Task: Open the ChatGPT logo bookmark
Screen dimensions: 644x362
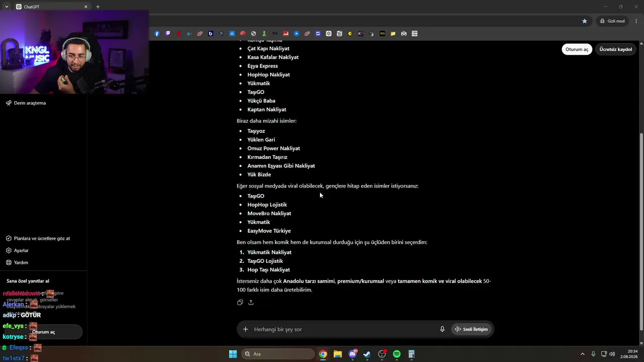Action: (329, 34)
